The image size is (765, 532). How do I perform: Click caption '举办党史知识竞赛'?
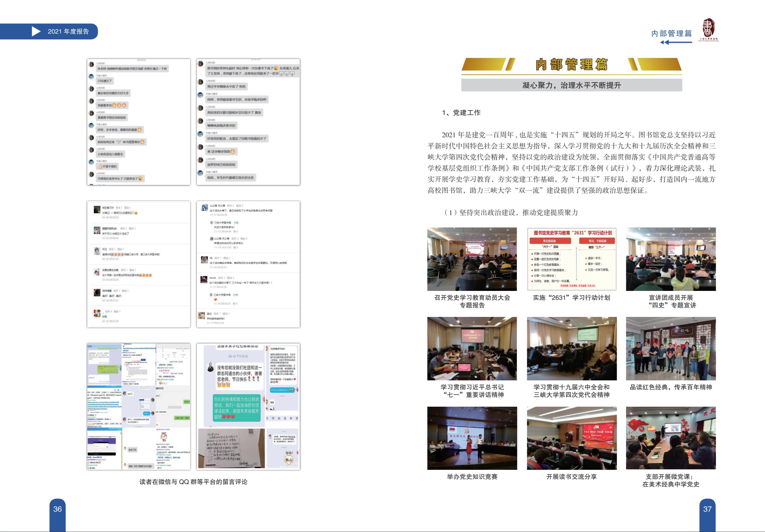tap(472, 477)
